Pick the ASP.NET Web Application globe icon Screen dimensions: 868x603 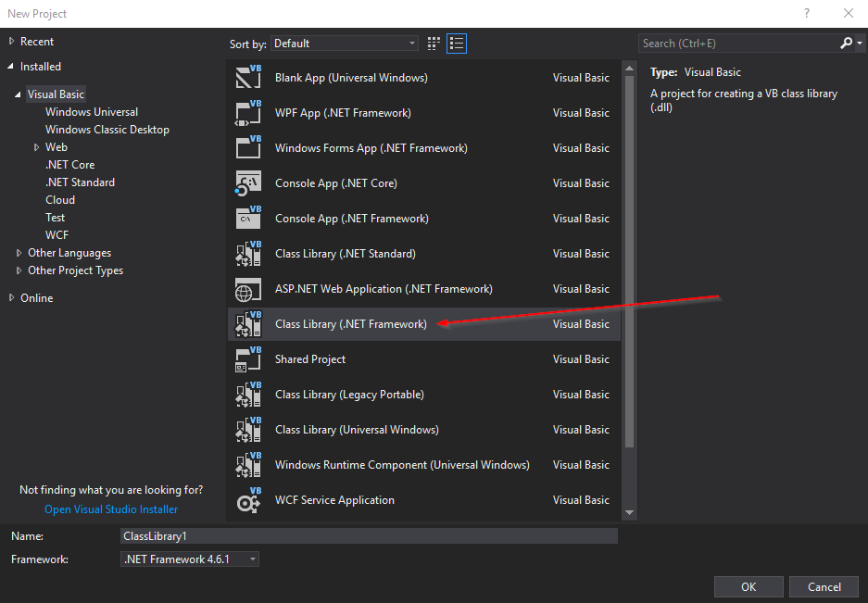pyautogui.click(x=248, y=289)
